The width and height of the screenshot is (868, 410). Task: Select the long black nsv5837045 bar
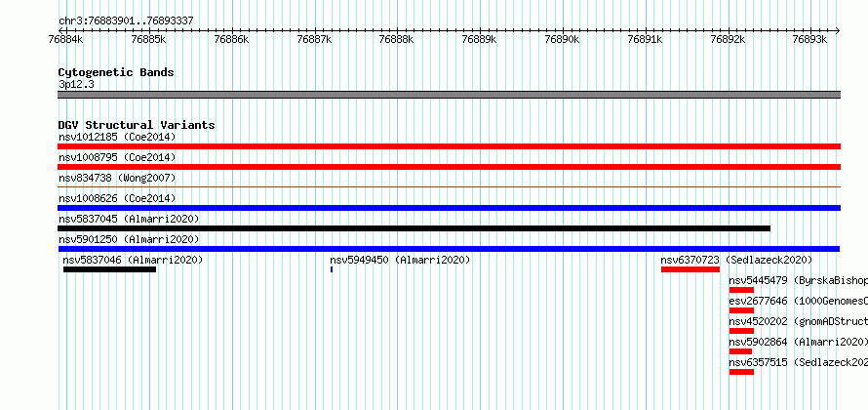tap(414, 228)
